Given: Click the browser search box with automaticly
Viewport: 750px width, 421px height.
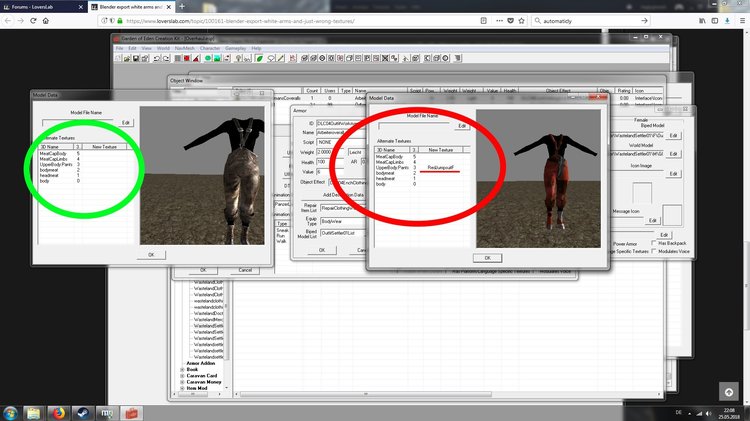Looking at the screenshot, I should 591,21.
